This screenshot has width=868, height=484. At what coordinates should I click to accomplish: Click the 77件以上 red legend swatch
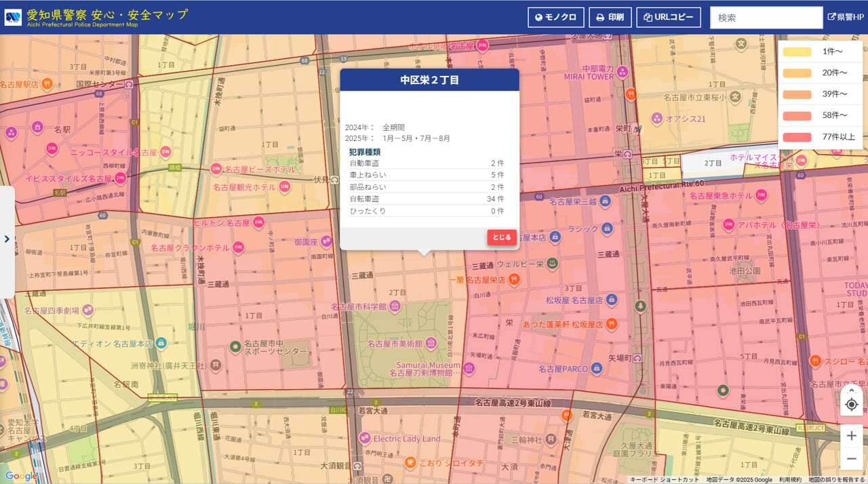pyautogui.click(x=797, y=137)
